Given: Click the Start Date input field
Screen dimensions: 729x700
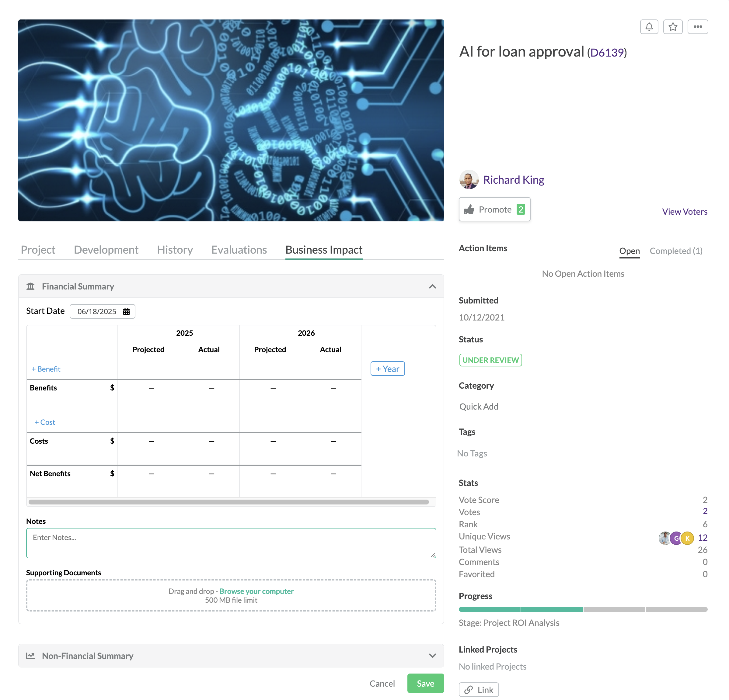Looking at the screenshot, I should tap(102, 311).
